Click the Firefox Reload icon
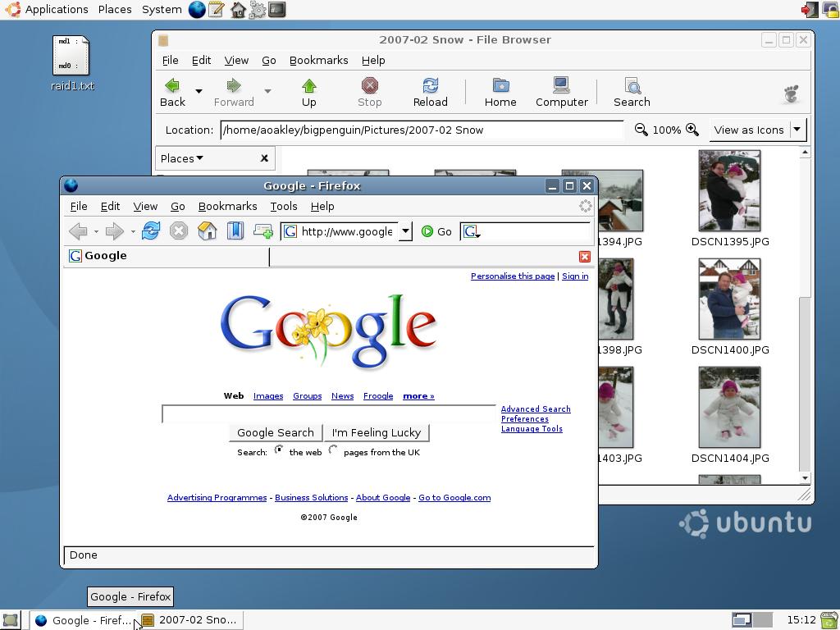840x630 pixels. (x=151, y=231)
